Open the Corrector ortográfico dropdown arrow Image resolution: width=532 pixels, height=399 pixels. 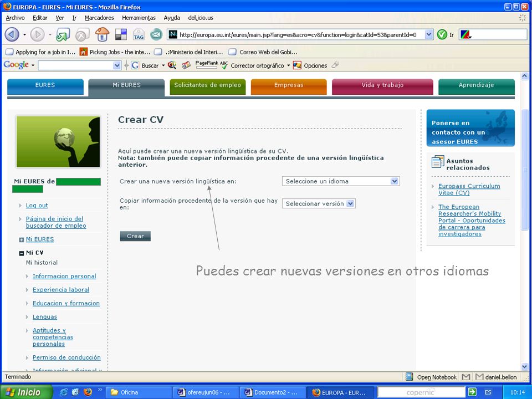click(288, 65)
